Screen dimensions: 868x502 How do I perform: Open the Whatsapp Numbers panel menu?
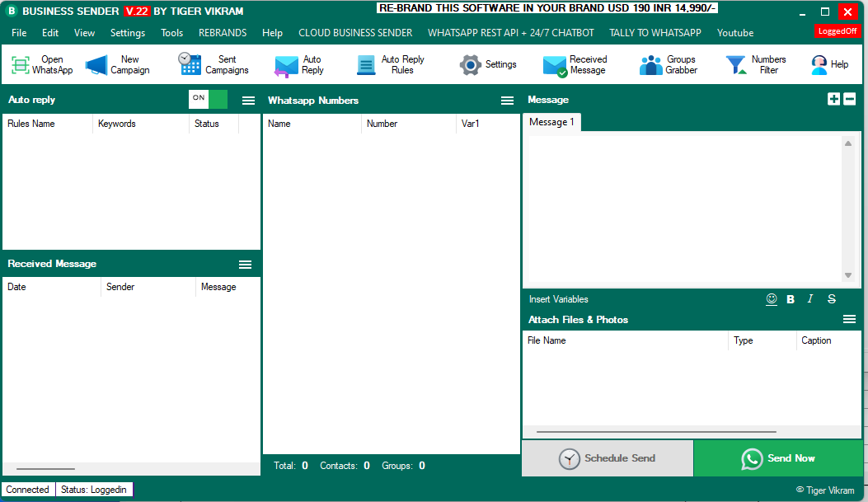tap(506, 99)
